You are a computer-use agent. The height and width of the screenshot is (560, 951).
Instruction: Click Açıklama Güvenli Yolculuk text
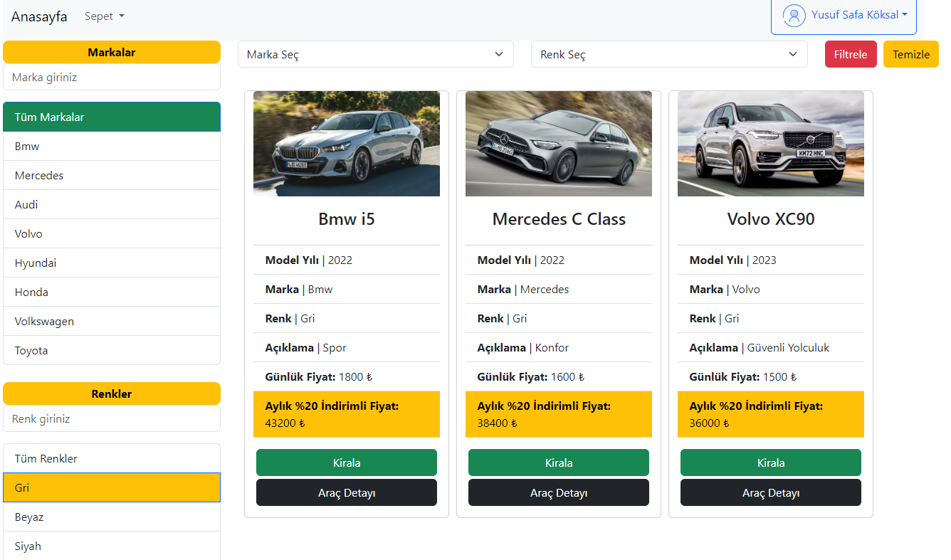tap(760, 348)
